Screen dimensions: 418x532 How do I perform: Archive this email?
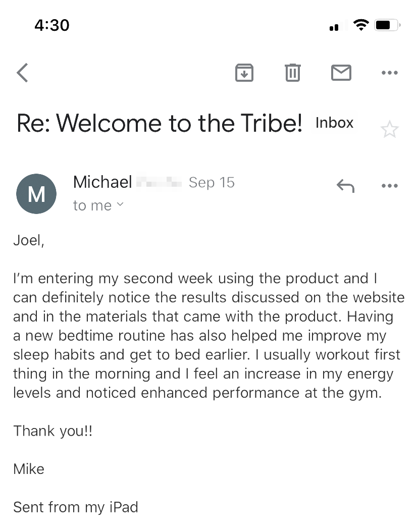[244, 73]
